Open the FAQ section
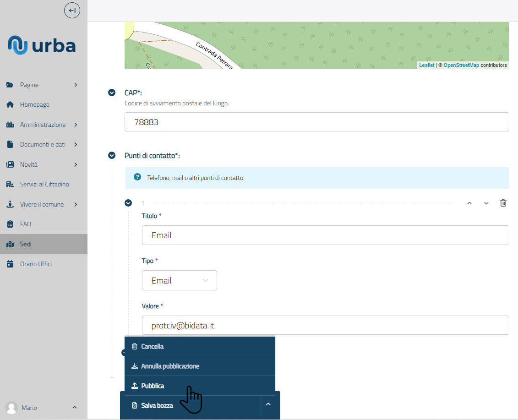Viewport: 518px width, 420px height. (x=26, y=224)
